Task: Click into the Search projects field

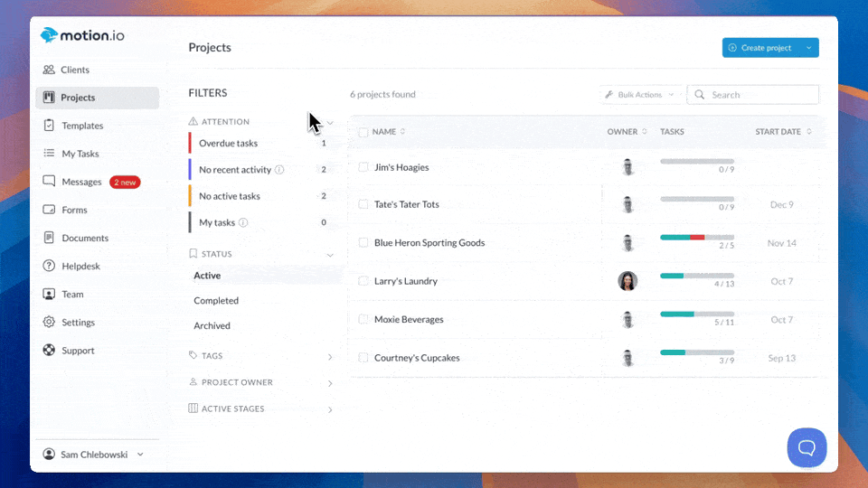Action: [x=753, y=95]
